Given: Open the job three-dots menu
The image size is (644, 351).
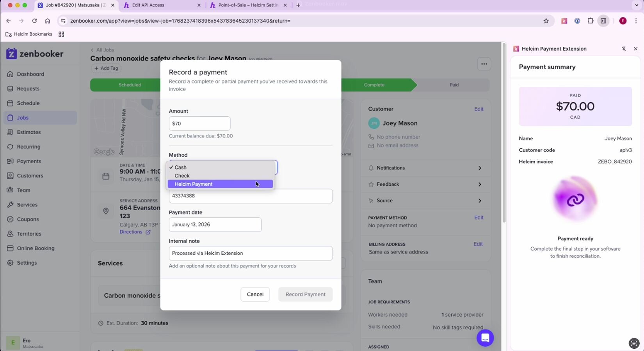Looking at the screenshot, I should pyautogui.click(x=484, y=64).
